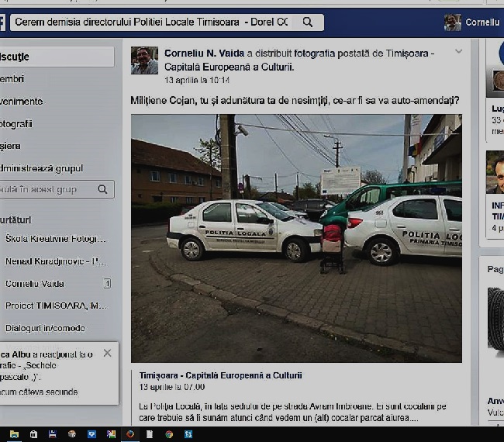The width and height of the screenshot is (504, 442).
Task: Click the post timestamp 13 aprilie la 10:14
Action: (197, 80)
